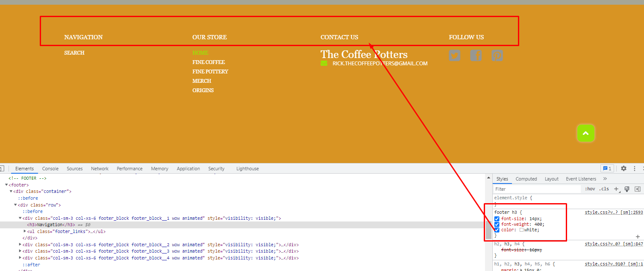Open the DevTools three-dot customize menu

tap(635, 169)
